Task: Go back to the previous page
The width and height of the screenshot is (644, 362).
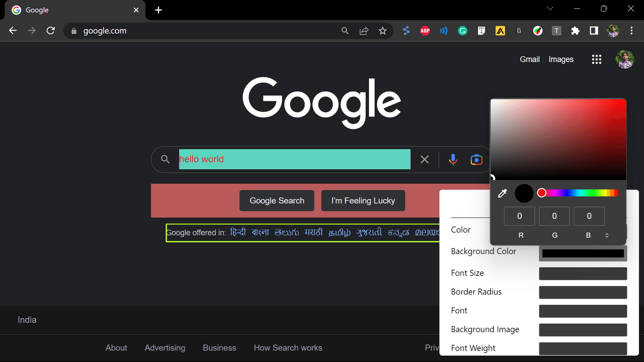Action: [x=13, y=31]
